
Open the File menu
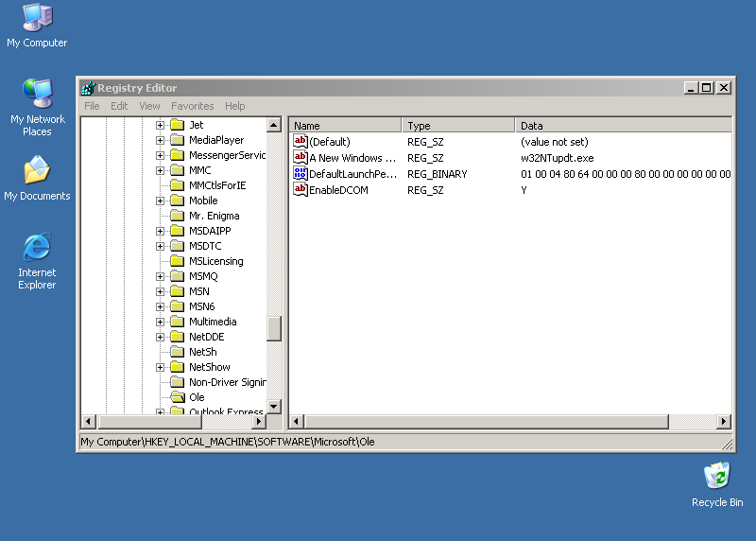point(92,106)
